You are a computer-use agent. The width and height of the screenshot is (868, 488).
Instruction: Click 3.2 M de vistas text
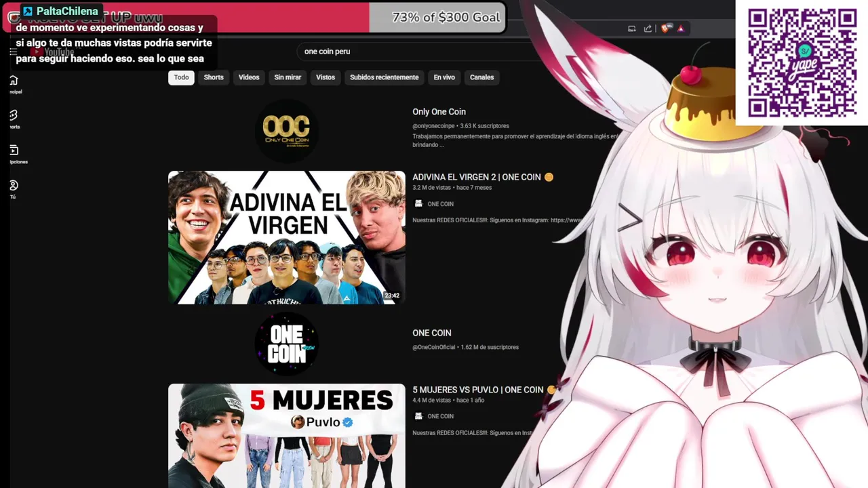tap(431, 188)
